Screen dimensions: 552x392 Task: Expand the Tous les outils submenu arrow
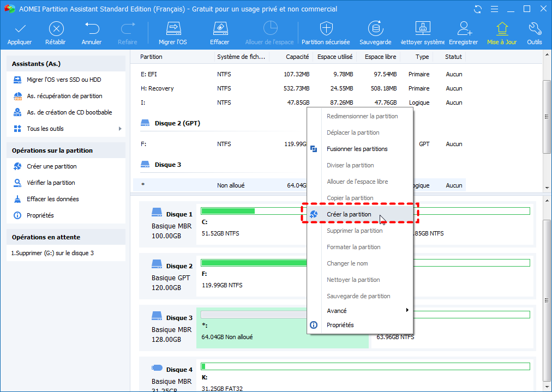119,129
